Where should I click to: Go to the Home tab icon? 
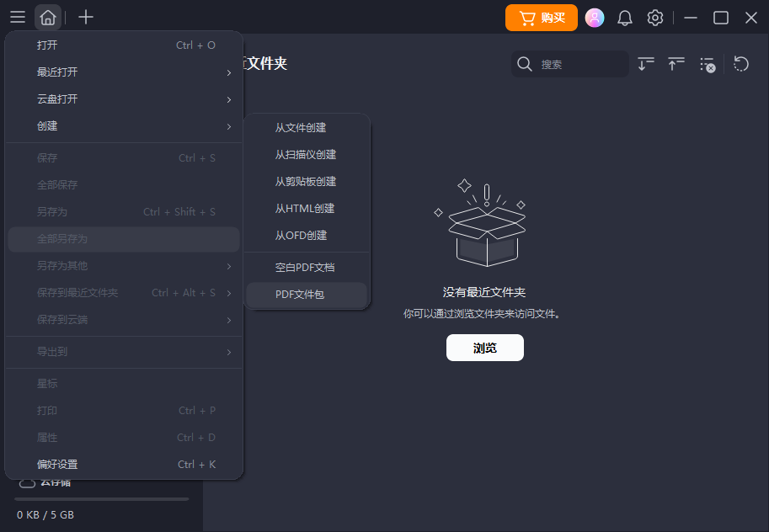pyautogui.click(x=47, y=17)
